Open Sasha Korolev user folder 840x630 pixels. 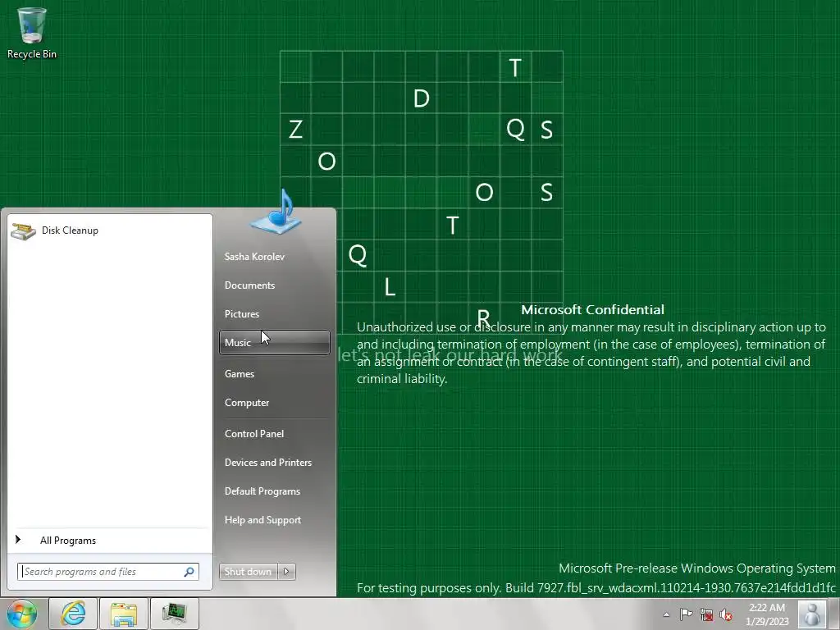coord(274,257)
